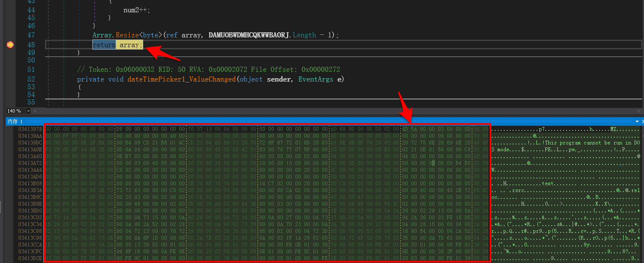Click the dateTimePicker1_ValueChanged method name
The width and height of the screenshot is (644, 263).
point(181,79)
